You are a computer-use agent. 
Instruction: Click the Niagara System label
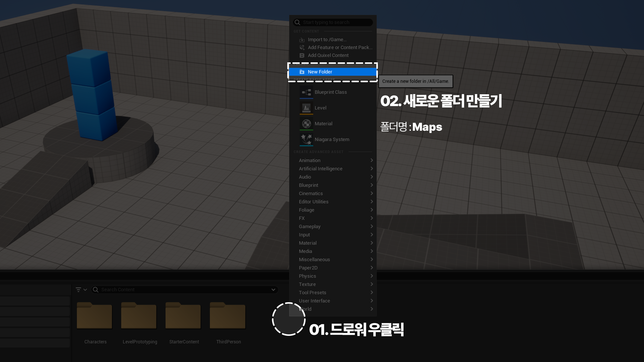pyautogui.click(x=332, y=140)
